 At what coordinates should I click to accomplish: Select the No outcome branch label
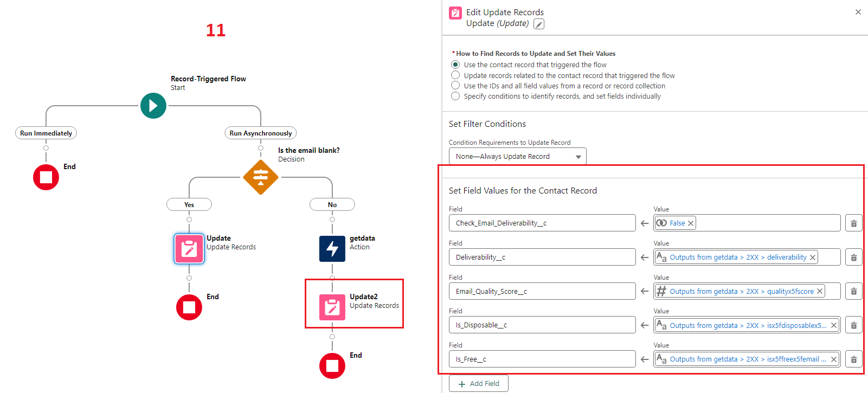point(332,205)
